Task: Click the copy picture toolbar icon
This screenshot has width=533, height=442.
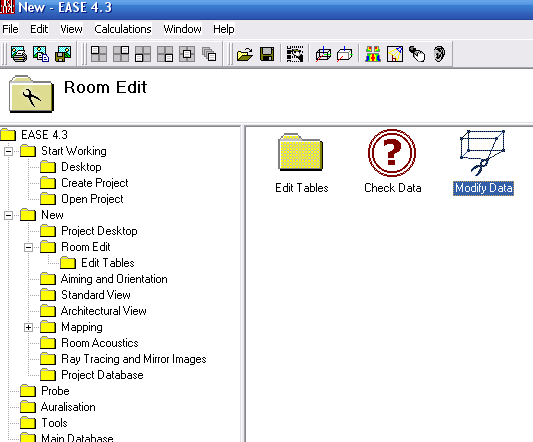Action: (41, 54)
